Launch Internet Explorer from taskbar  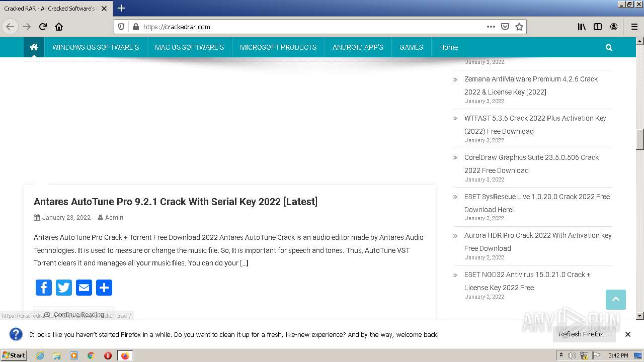point(40,355)
